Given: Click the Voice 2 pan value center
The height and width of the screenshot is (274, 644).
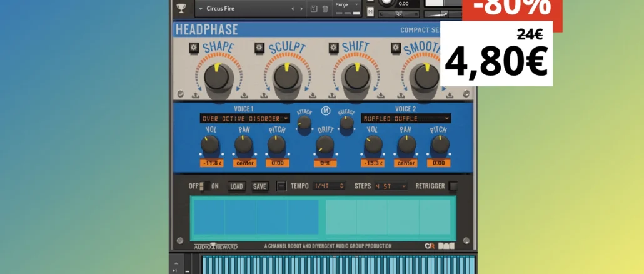Looking at the screenshot, I should pyautogui.click(x=406, y=163).
